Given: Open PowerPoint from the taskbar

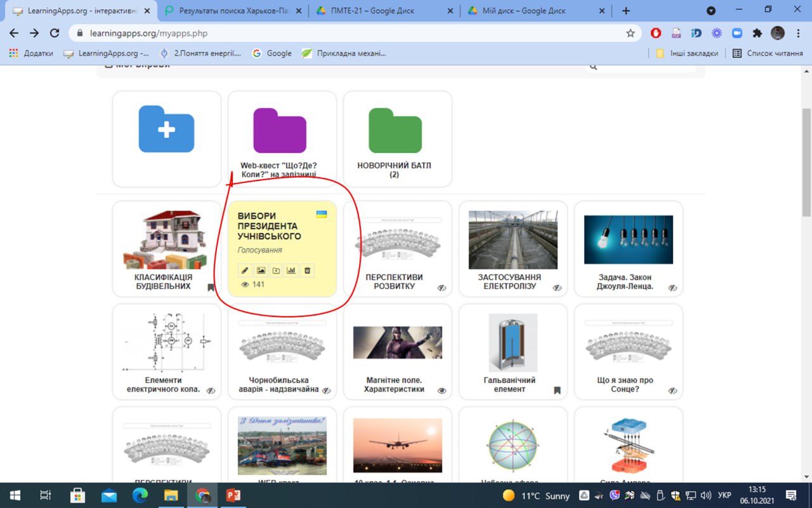Looking at the screenshot, I should pos(233,495).
